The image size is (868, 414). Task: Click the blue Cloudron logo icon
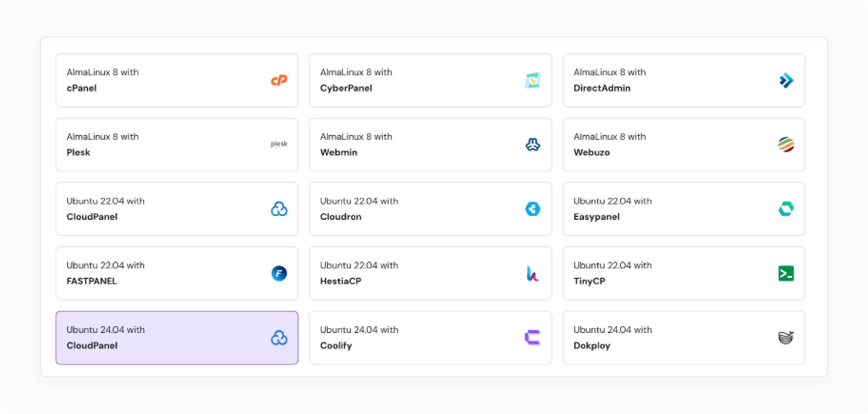point(533,209)
